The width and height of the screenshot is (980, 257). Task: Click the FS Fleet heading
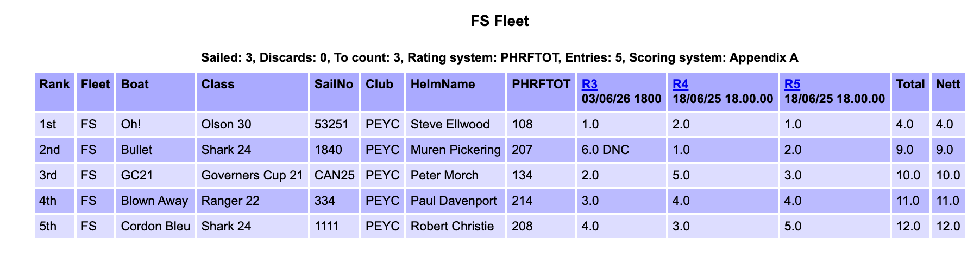(500, 21)
